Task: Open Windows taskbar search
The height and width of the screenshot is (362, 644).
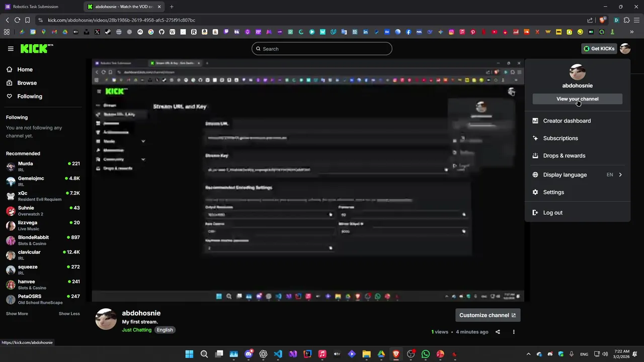Action: click(x=204, y=354)
